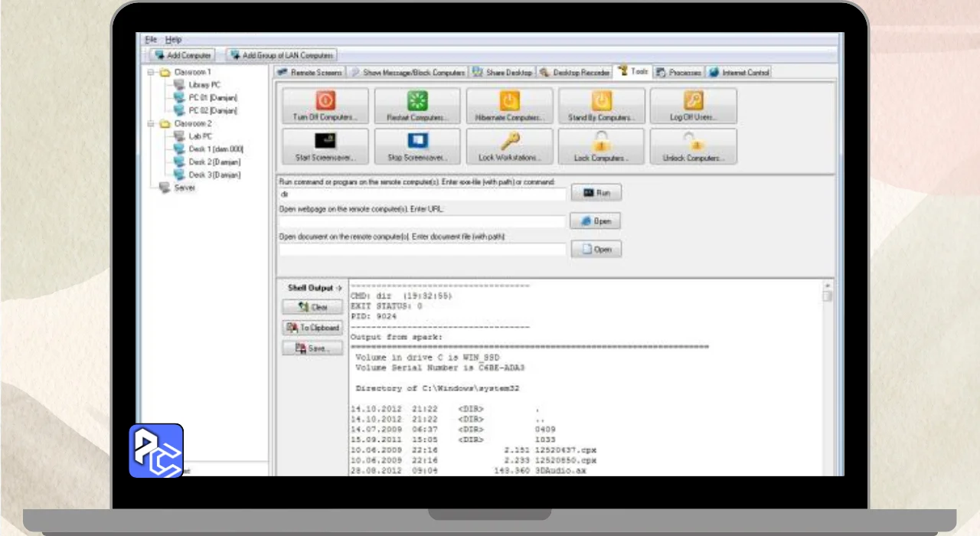Click the Restart Computers button
Screen dimensions: 980x536
[417, 106]
